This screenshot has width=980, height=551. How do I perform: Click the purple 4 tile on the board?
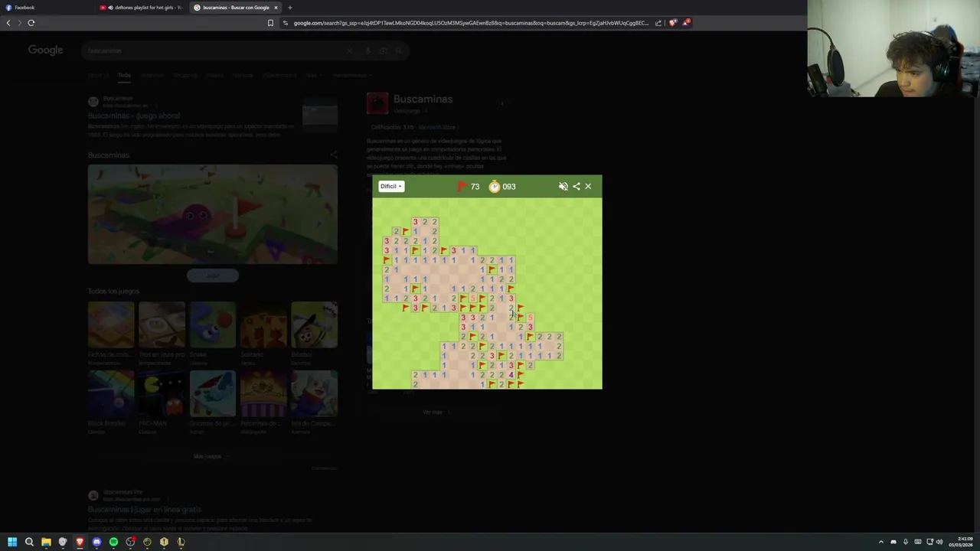click(x=511, y=375)
